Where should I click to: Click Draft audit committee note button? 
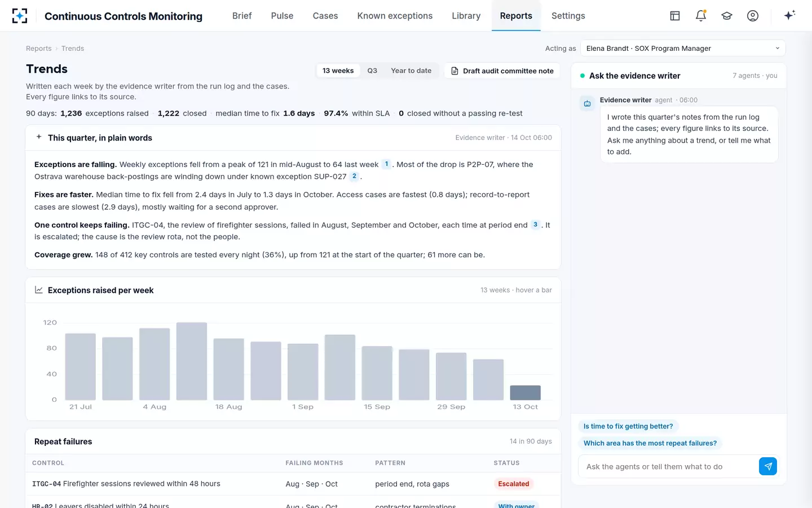click(x=502, y=71)
